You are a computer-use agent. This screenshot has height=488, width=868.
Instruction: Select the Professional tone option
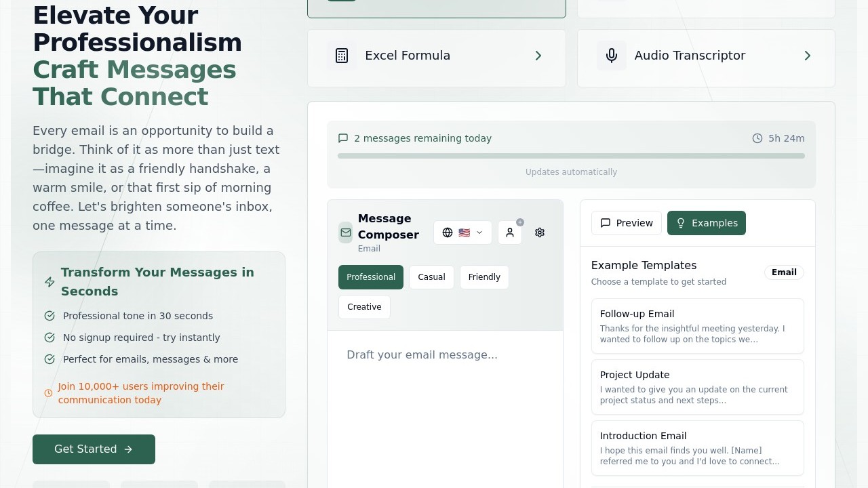coord(371,277)
